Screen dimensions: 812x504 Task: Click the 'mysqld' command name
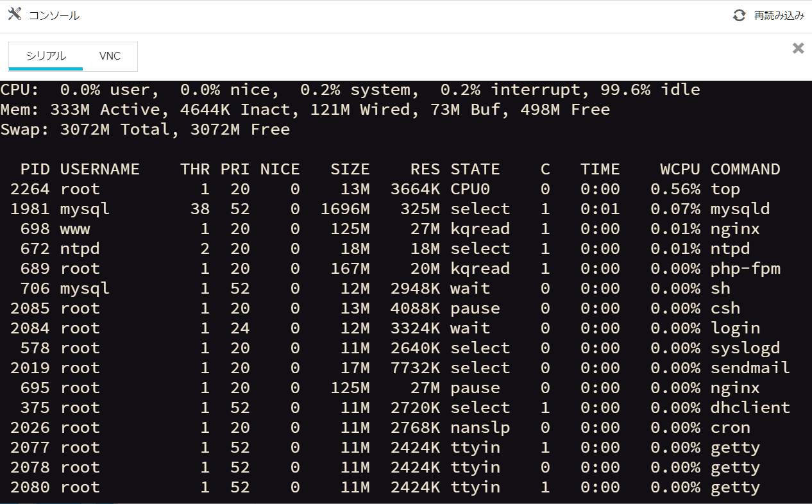click(x=740, y=209)
